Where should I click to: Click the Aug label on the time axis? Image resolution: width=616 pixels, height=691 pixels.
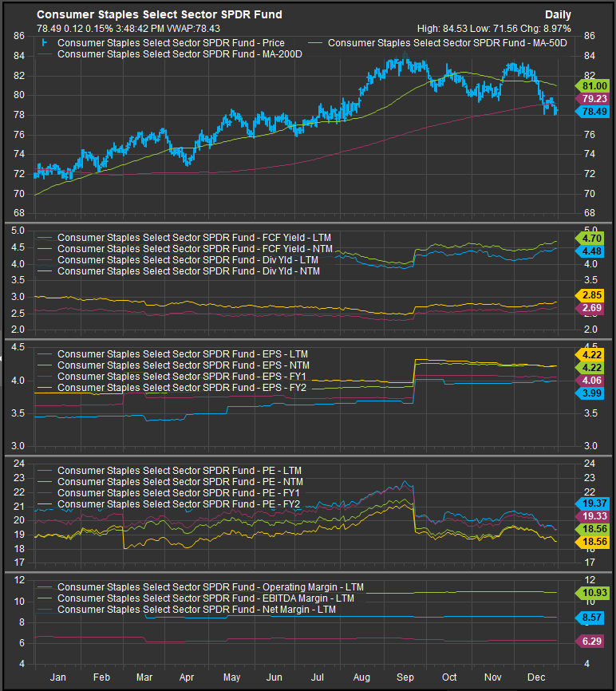click(x=361, y=677)
